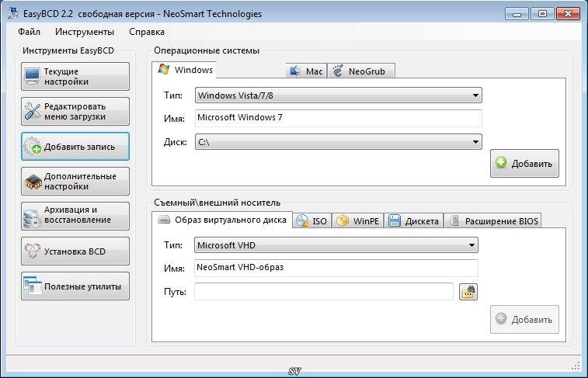Screen dimensions: 588x378
Task: Click the database icon of Архивация и восстановление
Action: [x=32, y=217]
